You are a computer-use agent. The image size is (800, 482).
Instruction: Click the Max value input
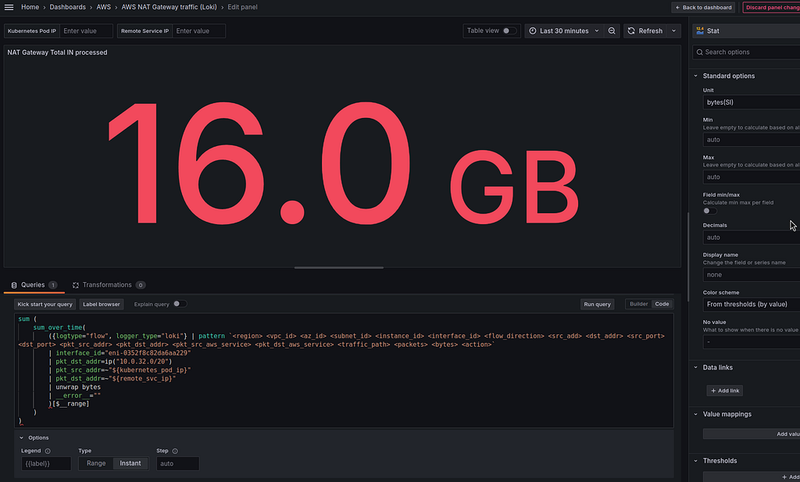[x=752, y=176]
